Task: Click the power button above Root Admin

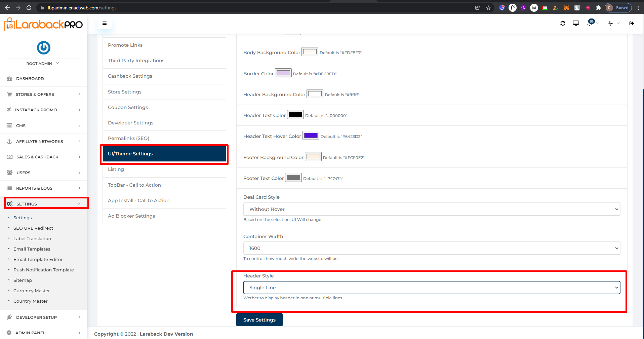Action: click(x=43, y=48)
